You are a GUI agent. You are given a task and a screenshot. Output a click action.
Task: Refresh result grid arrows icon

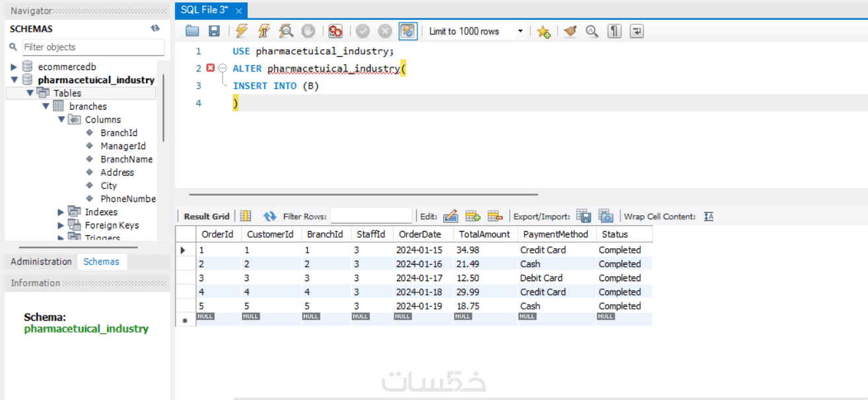[x=270, y=216]
